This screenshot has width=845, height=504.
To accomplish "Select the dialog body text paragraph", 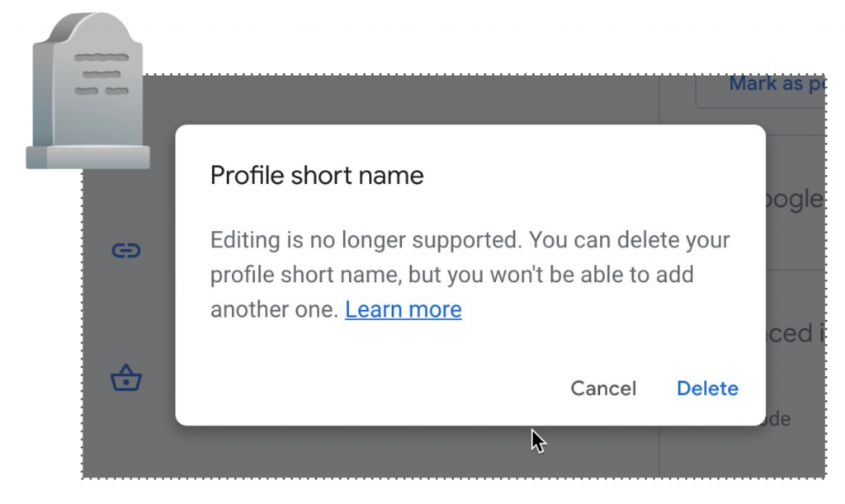I will click(470, 274).
